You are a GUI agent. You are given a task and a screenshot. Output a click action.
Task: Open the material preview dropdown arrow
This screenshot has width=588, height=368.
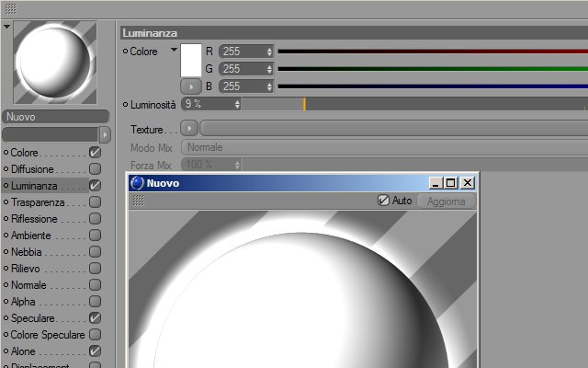(x=6, y=27)
